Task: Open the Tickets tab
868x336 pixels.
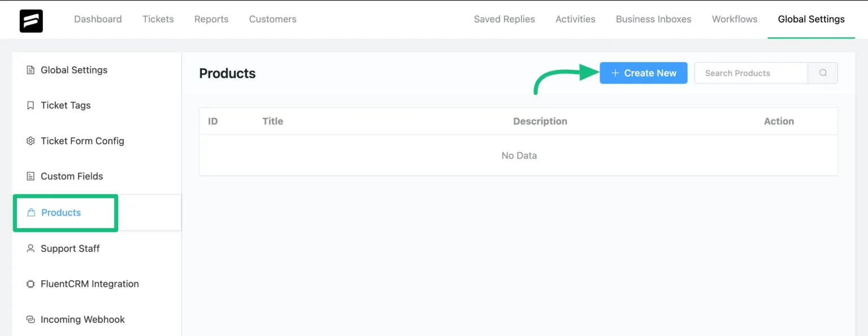Action: [158, 19]
